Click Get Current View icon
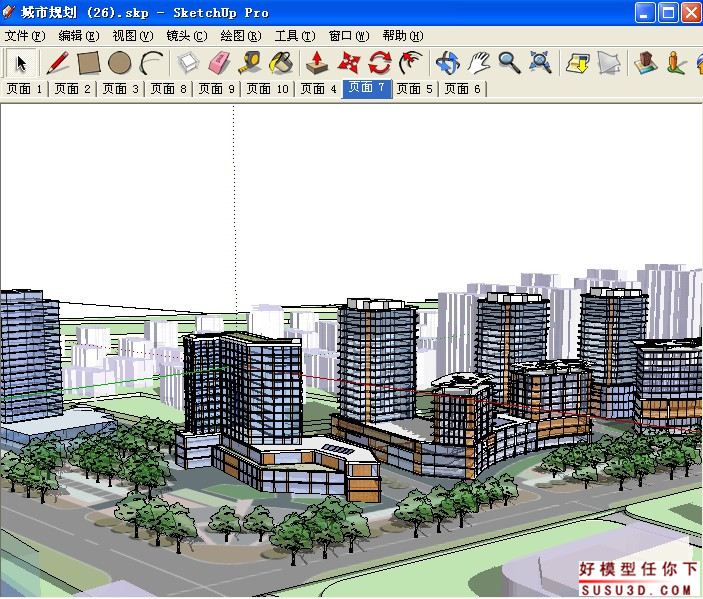This screenshot has width=703, height=599. tap(577, 63)
